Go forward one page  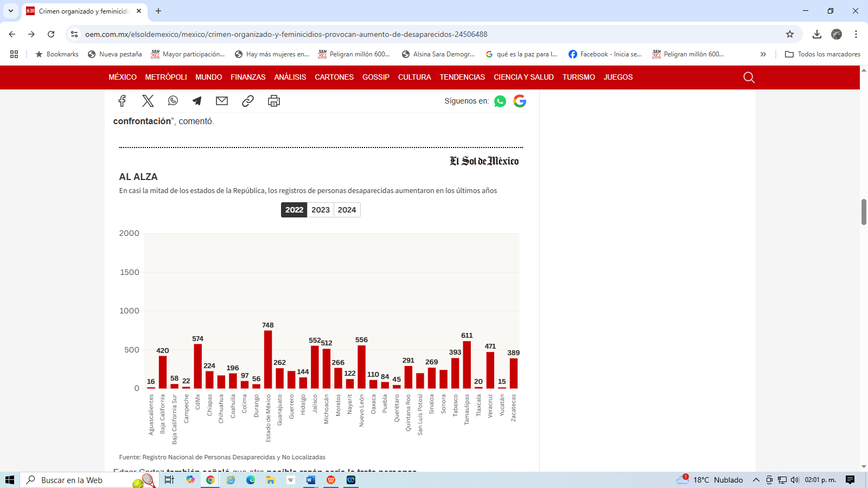[x=31, y=34]
